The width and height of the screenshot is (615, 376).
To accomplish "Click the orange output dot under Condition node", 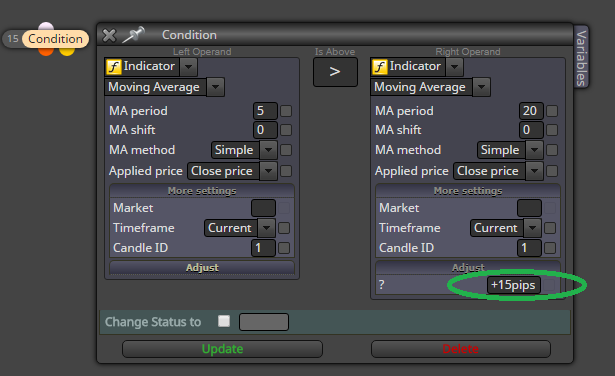I will click(x=46, y=51).
